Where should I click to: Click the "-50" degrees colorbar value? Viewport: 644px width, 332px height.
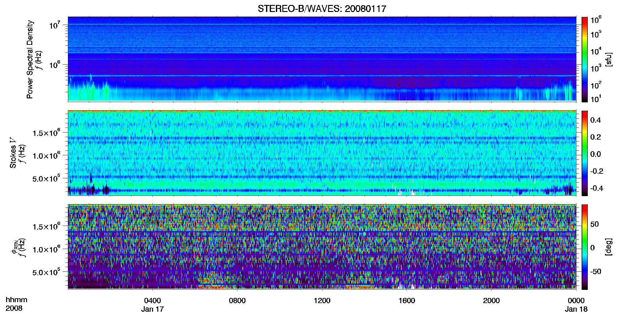tap(596, 272)
